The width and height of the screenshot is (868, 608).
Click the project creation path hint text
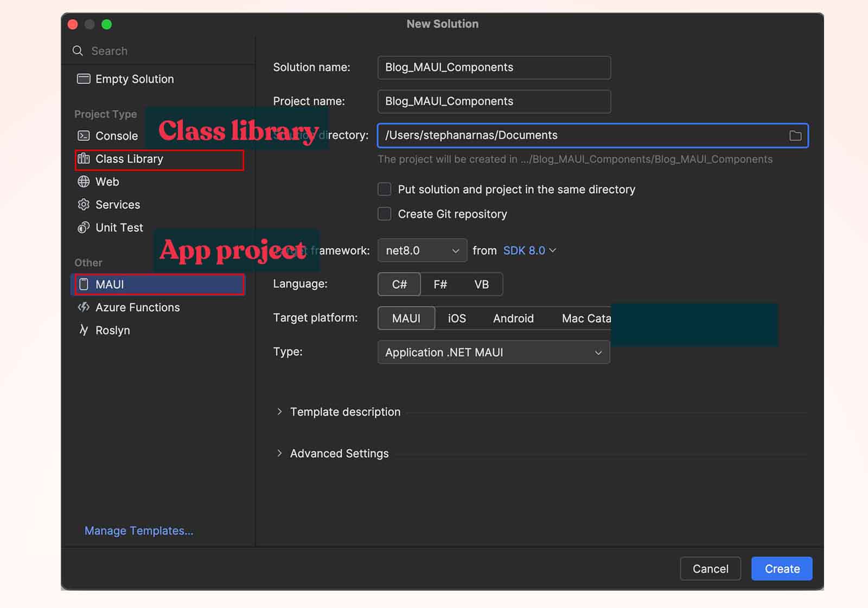[575, 159]
